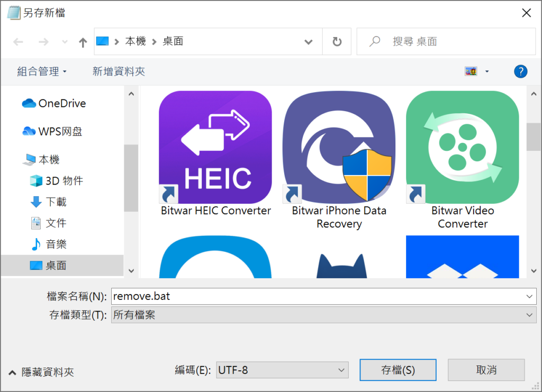Click the Forward navigation arrow
Image resolution: width=542 pixels, height=392 pixels.
click(43, 42)
